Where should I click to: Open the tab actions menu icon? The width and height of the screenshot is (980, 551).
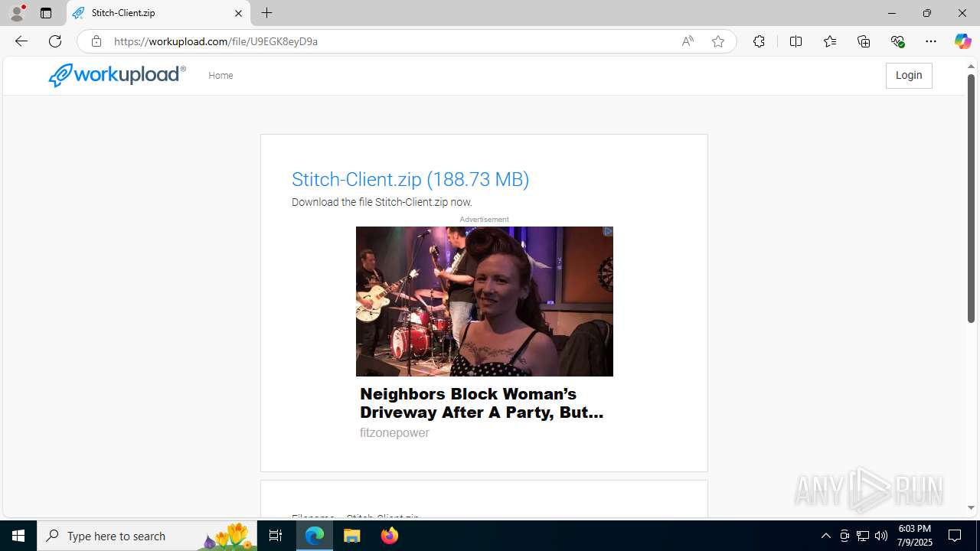tap(46, 13)
